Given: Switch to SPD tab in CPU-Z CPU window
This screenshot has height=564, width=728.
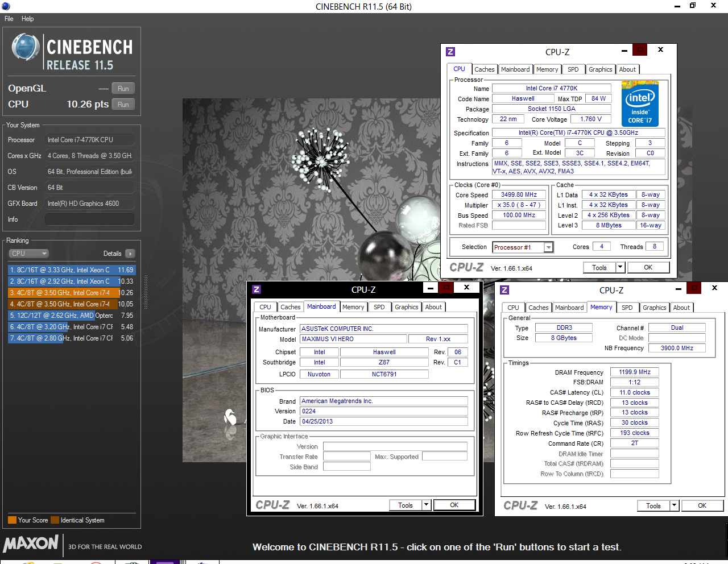Looking at the screenshot, I should click(573, 69).
